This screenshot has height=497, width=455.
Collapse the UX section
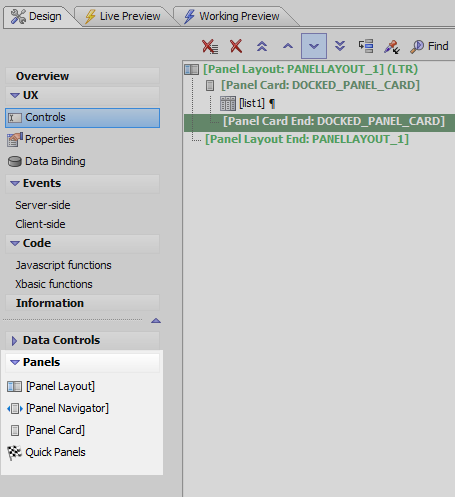(15, 95)
